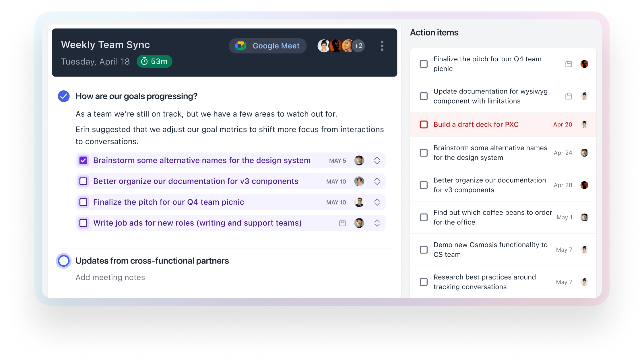Click the calendar icon on "Update documentation" item
The height and width of the screenshot is (363, 644).
(x=569, y=96)
